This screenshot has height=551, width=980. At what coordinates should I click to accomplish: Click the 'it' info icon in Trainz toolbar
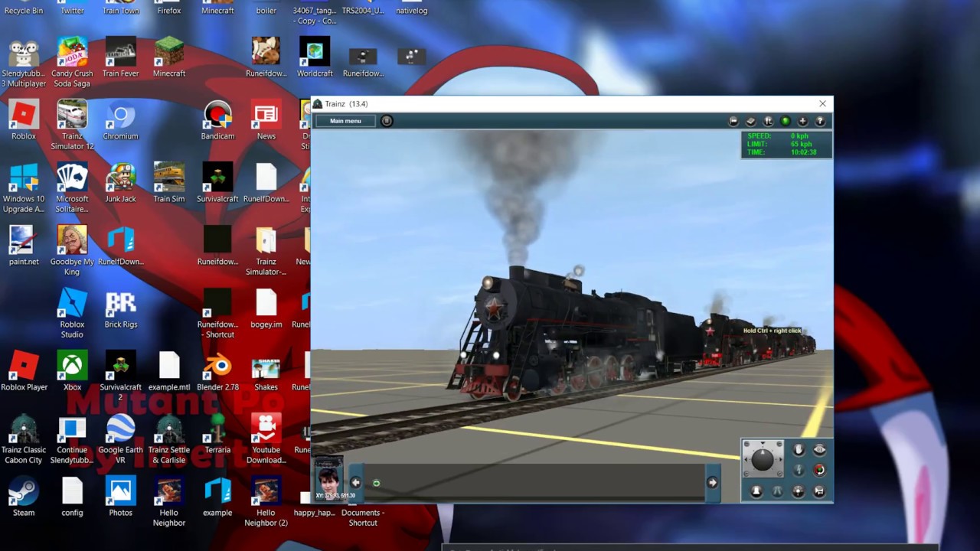tap(768, 121)
